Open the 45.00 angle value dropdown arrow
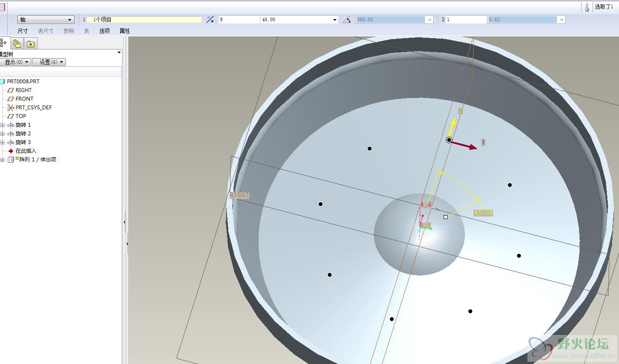The height and width of the screenshot is (364, 619). click(335, 20)
